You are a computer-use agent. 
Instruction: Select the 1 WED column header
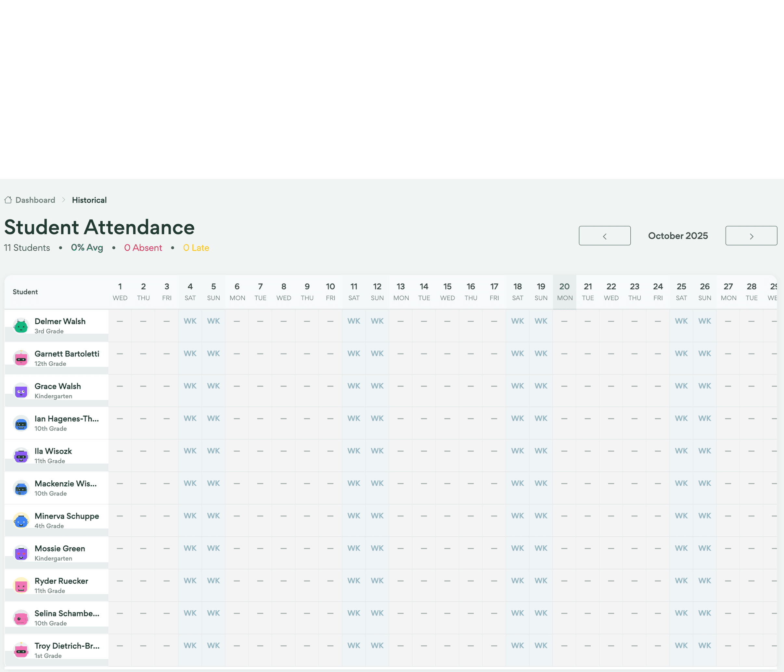[x=120, y=292]
